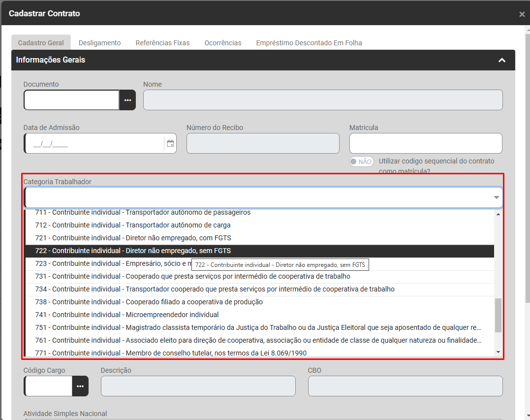Select 722 Diretor não empregado, sem FGTS

(x=133, y=251)
